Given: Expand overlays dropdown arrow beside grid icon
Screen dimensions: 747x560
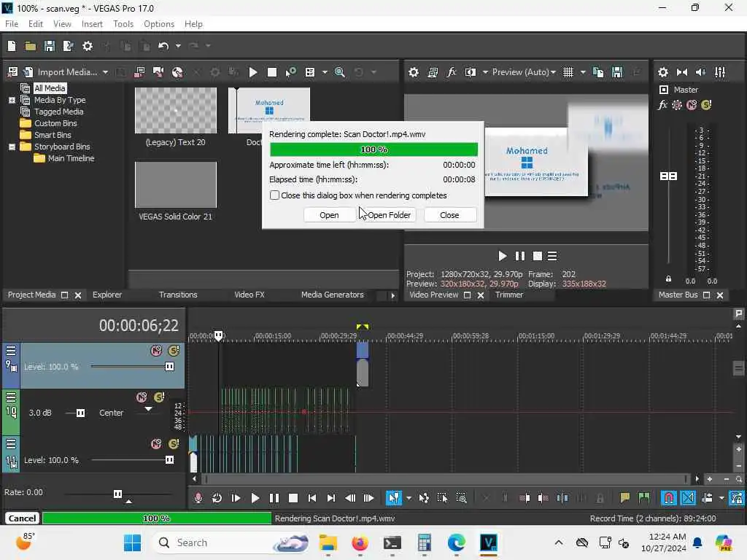Looking at the screenshot, I should click(x=583, y=72).
